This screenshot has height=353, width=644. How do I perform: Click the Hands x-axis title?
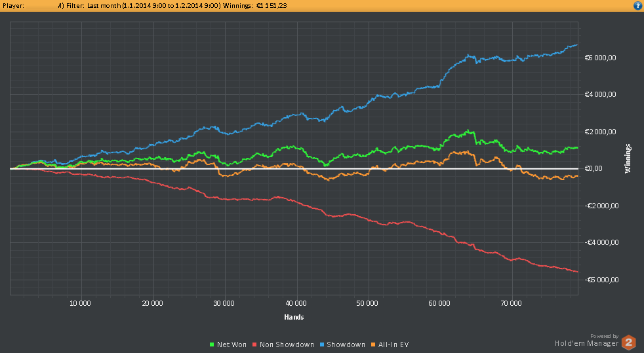tap(294, 317)
